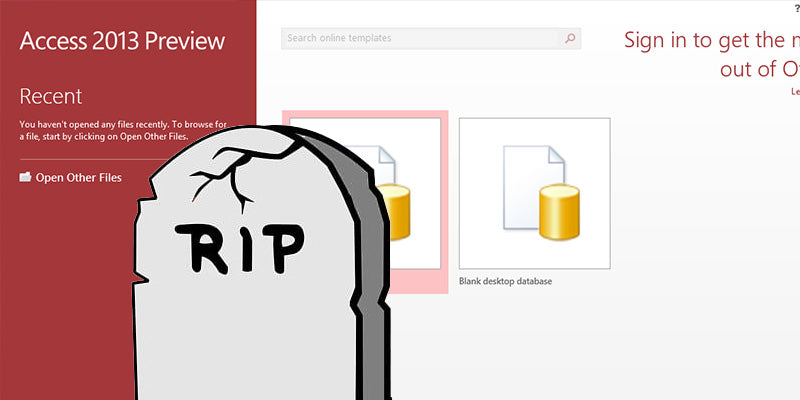Click the 'Blank desktop database' caption text
Screen dimensions: 800x400
(x=505, y=281)
